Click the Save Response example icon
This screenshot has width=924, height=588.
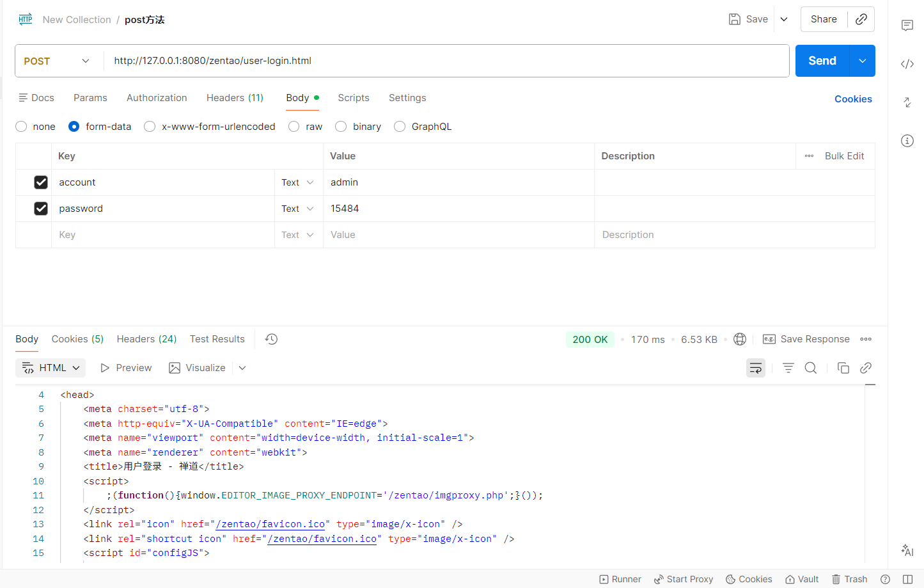point(769,339)
